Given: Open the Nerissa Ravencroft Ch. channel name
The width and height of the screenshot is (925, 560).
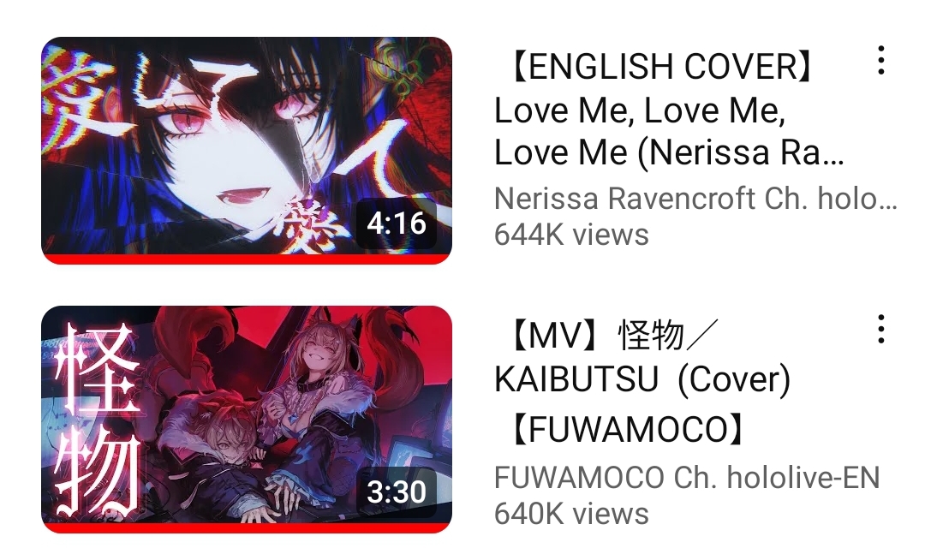Looking at the screenshot, I should point(696,199).
